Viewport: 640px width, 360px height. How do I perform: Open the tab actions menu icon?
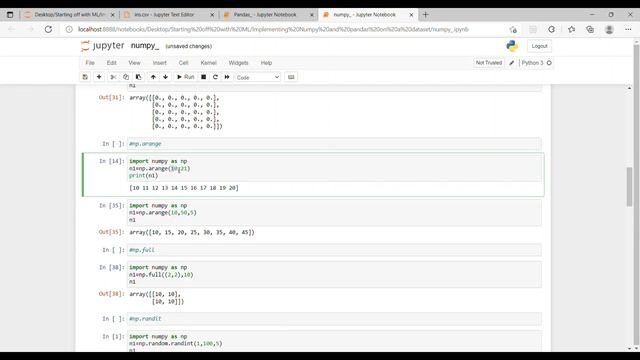pos(10,15)
